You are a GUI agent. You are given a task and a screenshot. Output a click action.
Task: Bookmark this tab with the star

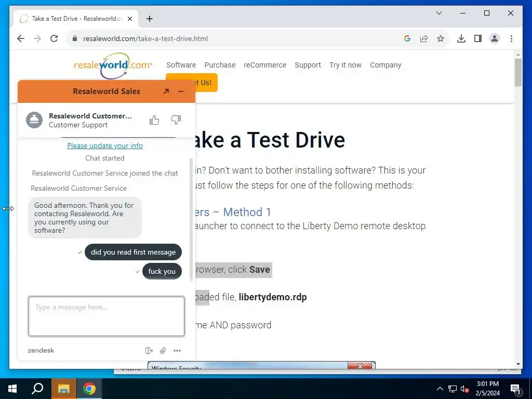click(x=441, y=38)
